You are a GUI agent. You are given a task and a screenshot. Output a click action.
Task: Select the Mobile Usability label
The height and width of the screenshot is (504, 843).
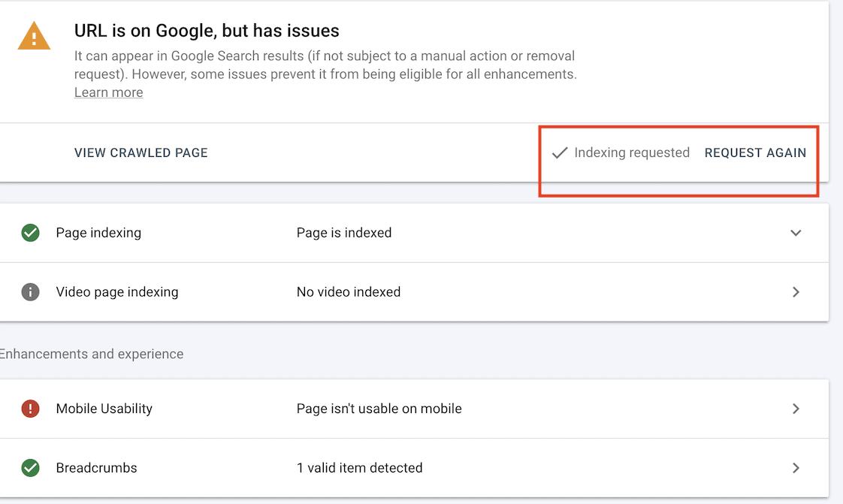tap(104, 409)
